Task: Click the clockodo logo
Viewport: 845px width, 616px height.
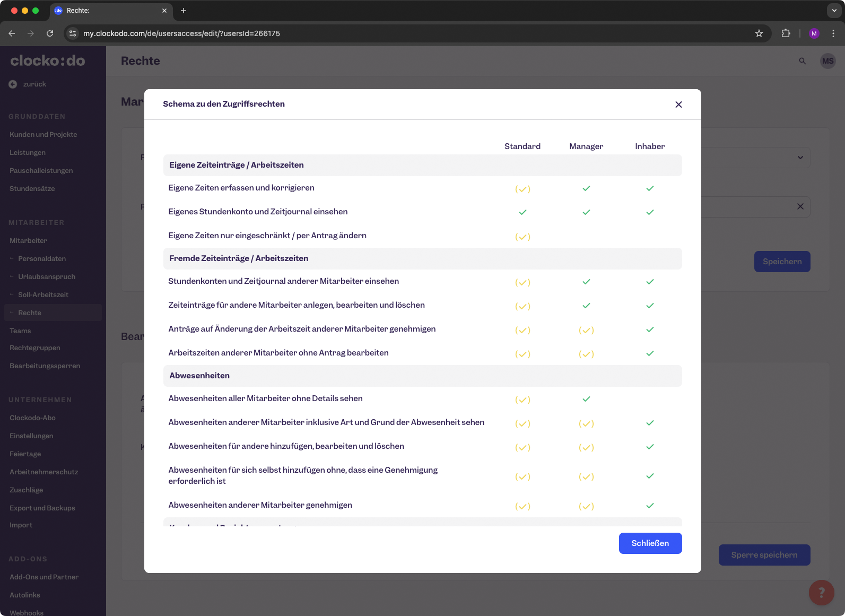Action: 48,61
